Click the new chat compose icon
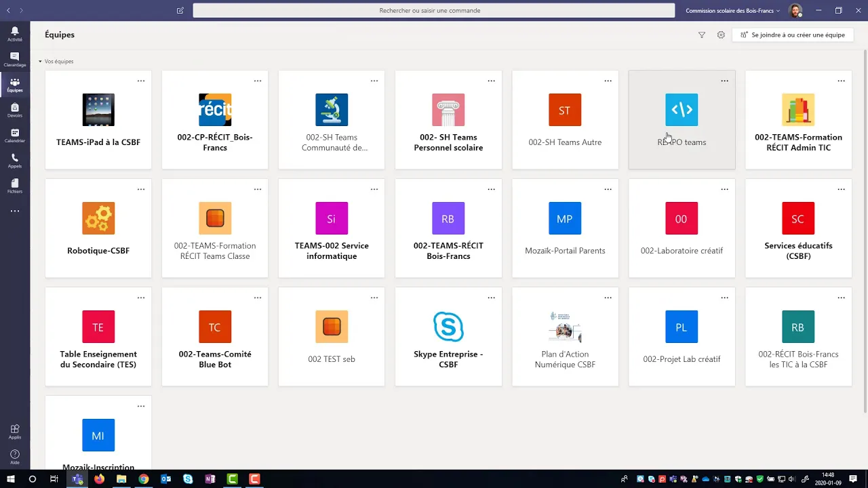 coord(180,10)
